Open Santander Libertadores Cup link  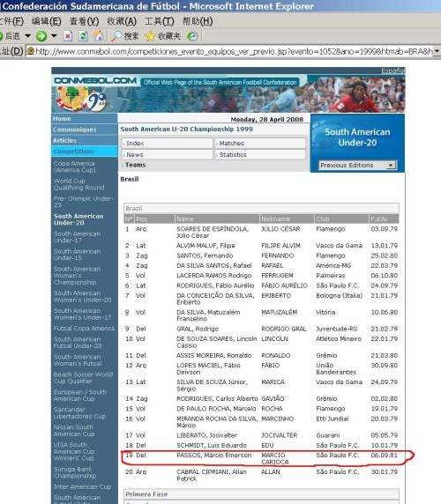click(x=79, y=412)
